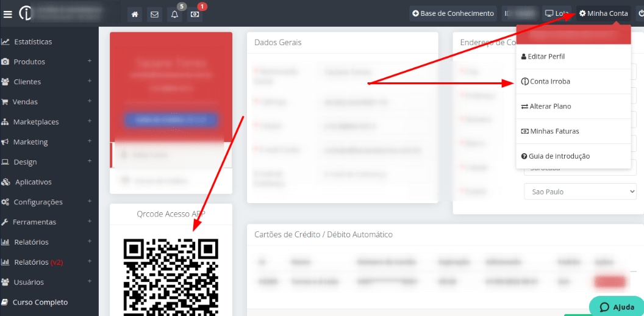Select Minhas Faturas from account menu
Image resolution: width=644 pixels, height=316 pixels.
(573, 131)
